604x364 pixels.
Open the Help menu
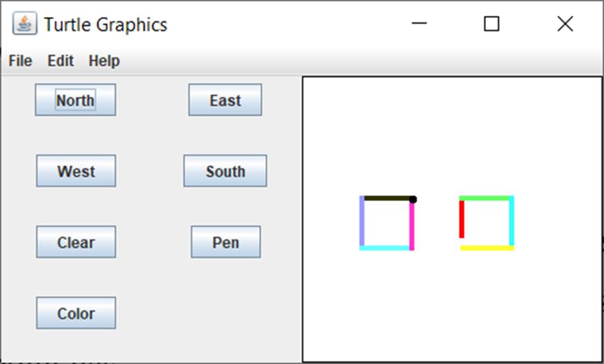(104, 61)
